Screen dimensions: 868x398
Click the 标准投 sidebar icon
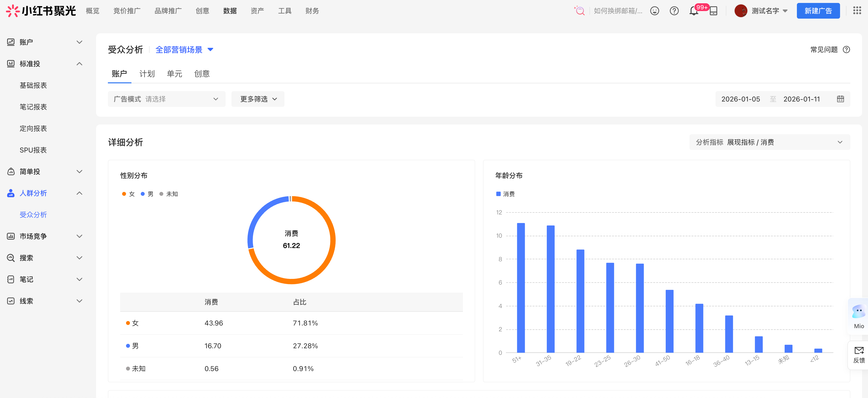pyautogui.click(x=11, y=64)
